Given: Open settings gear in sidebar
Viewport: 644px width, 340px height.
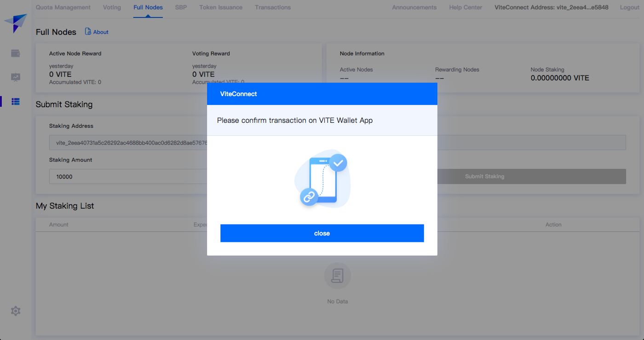Looking at the screenshot, I should (16, 311).
